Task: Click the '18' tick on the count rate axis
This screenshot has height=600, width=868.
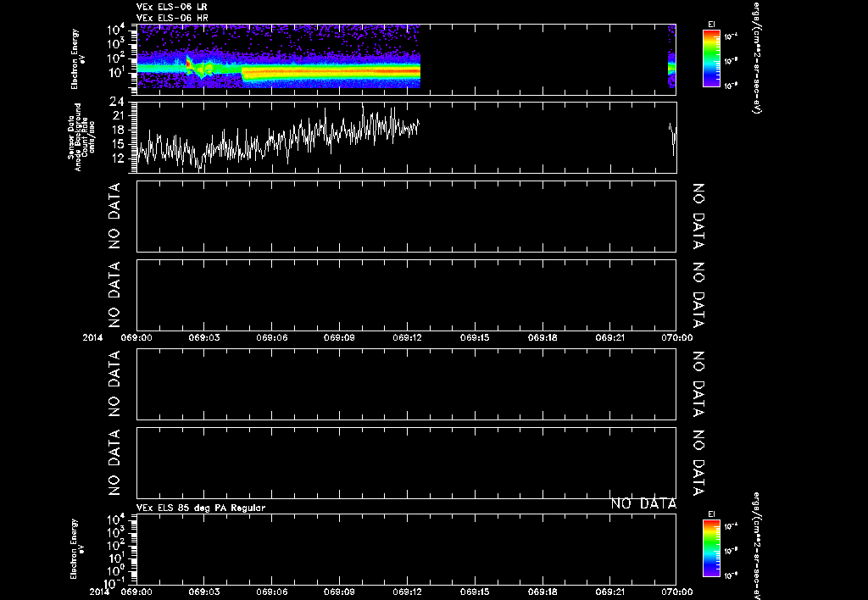Action: 117,130
